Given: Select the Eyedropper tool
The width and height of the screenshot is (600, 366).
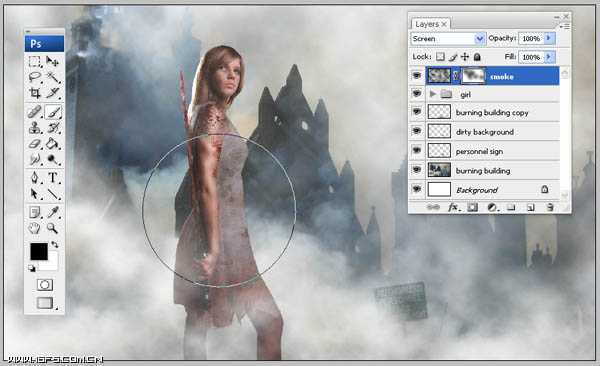Looking at the screenshot, I should coord(53,212).
